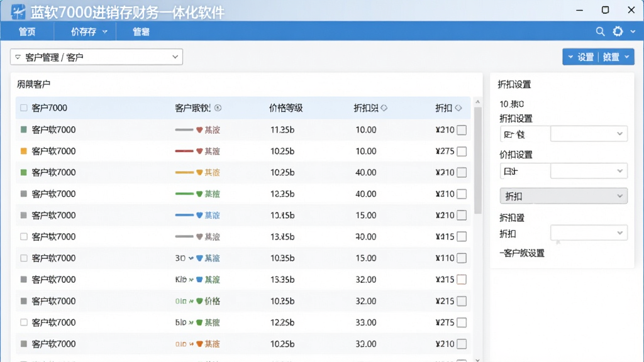Tick the header checkbox beside 客户7000
This screenshot has width=644, height=362.
[x=24, y=108]
